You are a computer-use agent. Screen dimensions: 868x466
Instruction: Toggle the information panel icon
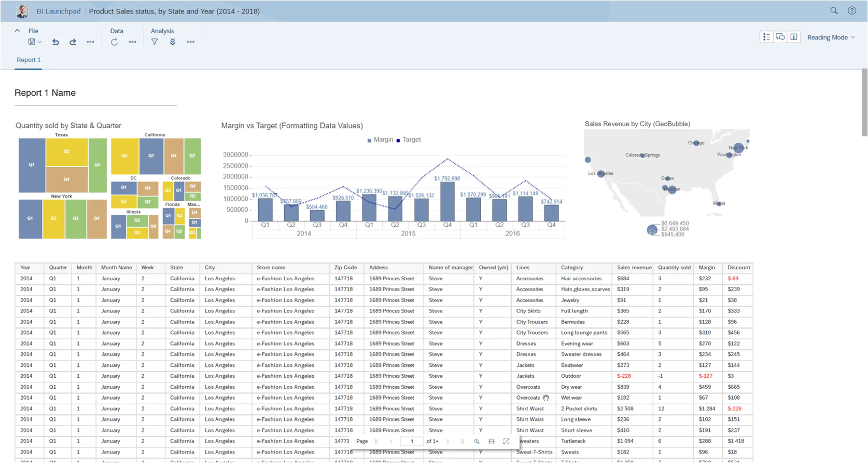click(x=794, y=37)
